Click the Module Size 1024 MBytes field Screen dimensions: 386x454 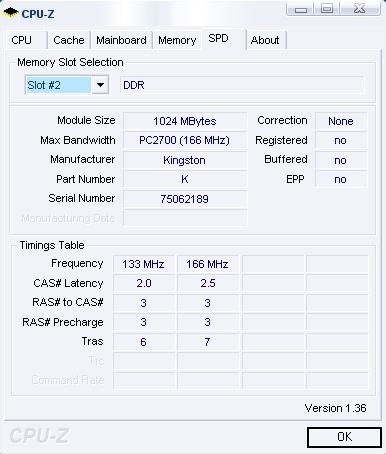[185, 121]
